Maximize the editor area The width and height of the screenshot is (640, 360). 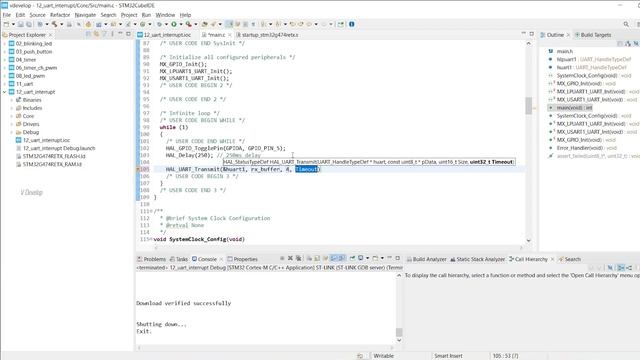(531, 34)
